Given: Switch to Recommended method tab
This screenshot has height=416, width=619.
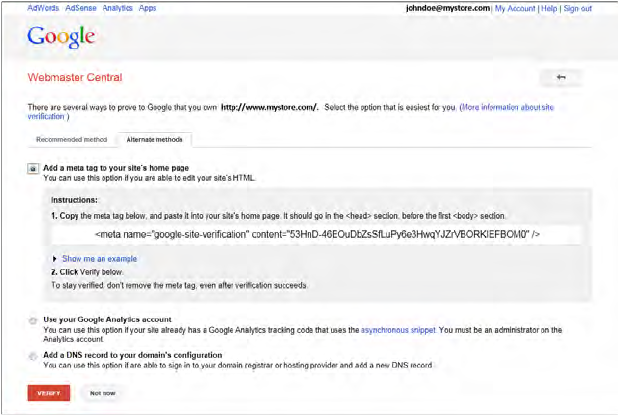Looking at the screenshot, I should point(71,140).
